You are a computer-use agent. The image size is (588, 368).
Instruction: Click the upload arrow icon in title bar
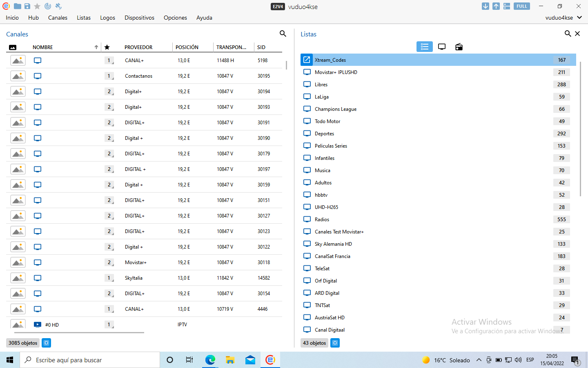click(496, 6)
